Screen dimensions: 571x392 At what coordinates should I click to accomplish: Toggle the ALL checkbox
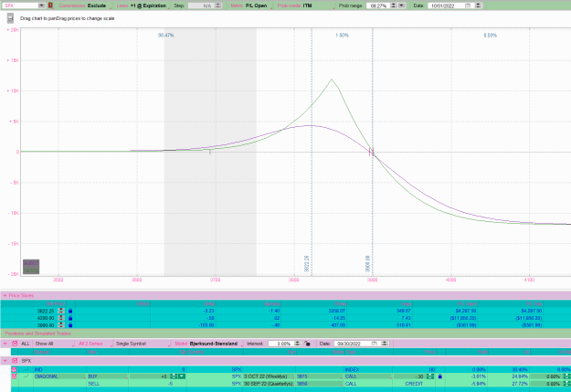[x=15, y=344]
